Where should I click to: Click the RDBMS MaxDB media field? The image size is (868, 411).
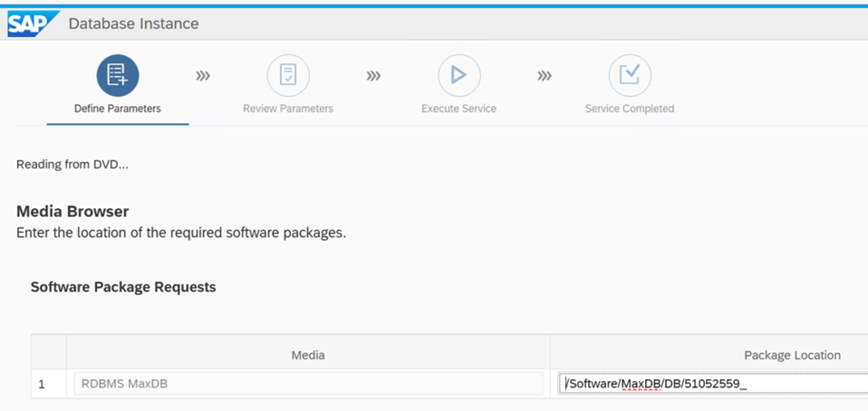[308, 383]
